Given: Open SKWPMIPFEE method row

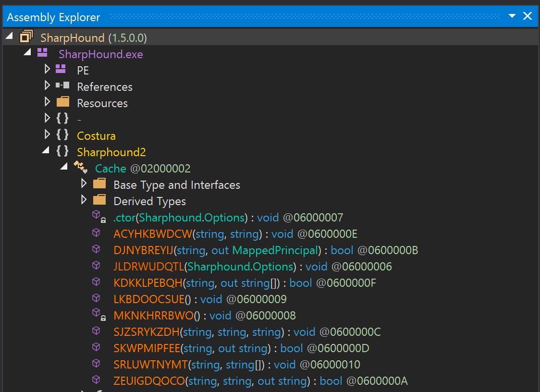Looking at the screenshot, I should (242, 348).
